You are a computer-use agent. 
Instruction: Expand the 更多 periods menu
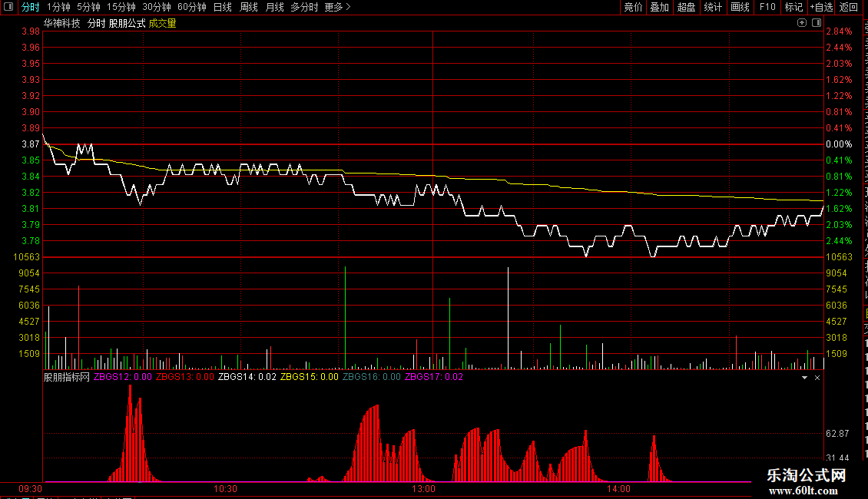337,7
